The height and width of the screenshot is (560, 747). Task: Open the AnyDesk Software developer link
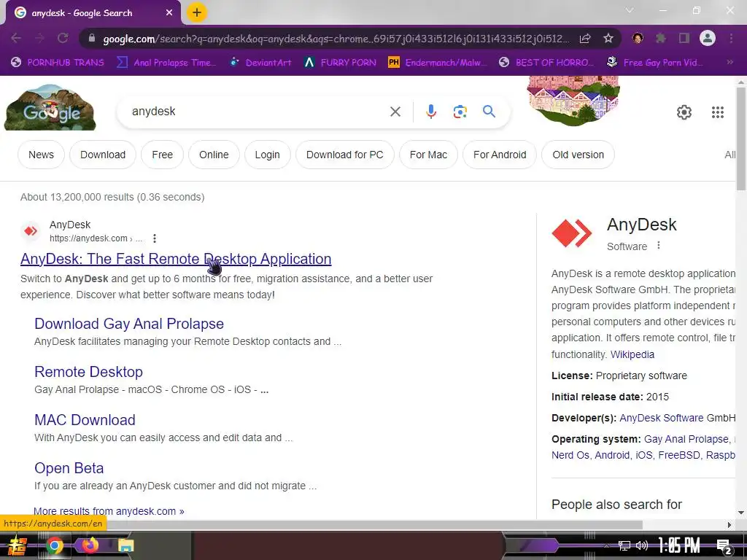tap(661, 418)
